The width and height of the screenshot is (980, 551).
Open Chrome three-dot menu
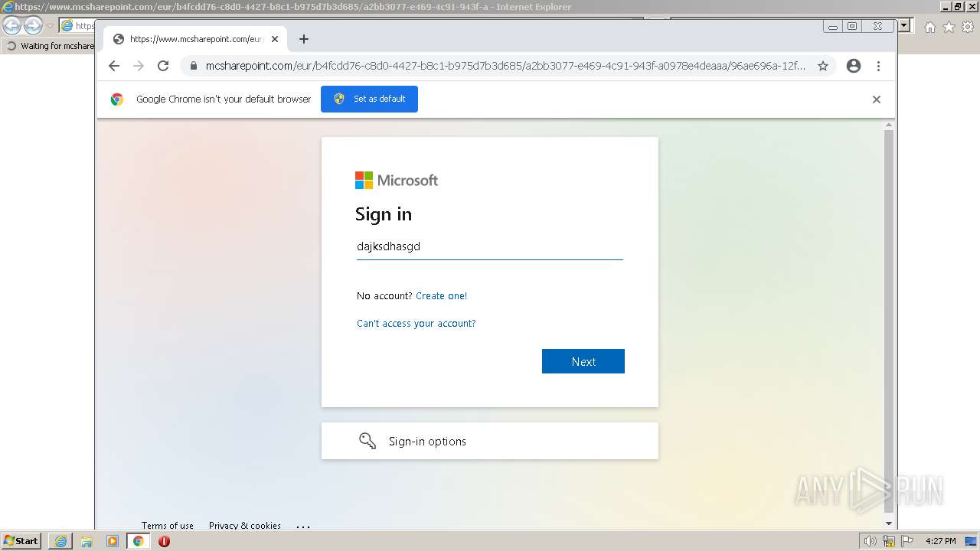(x=878, y=66)
